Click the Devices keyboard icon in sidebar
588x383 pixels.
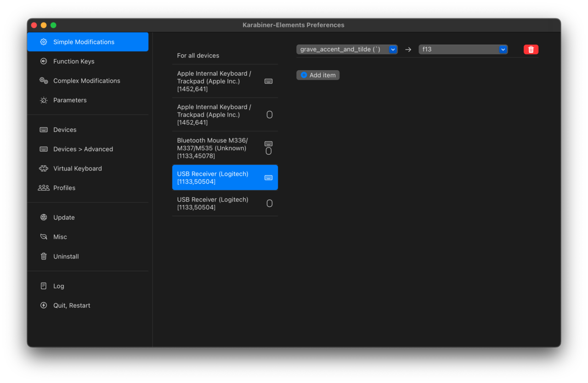tap(44, 130)
